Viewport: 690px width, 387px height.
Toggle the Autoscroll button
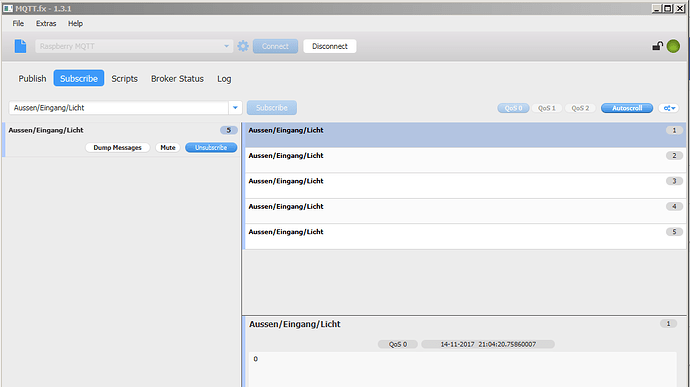627,108
